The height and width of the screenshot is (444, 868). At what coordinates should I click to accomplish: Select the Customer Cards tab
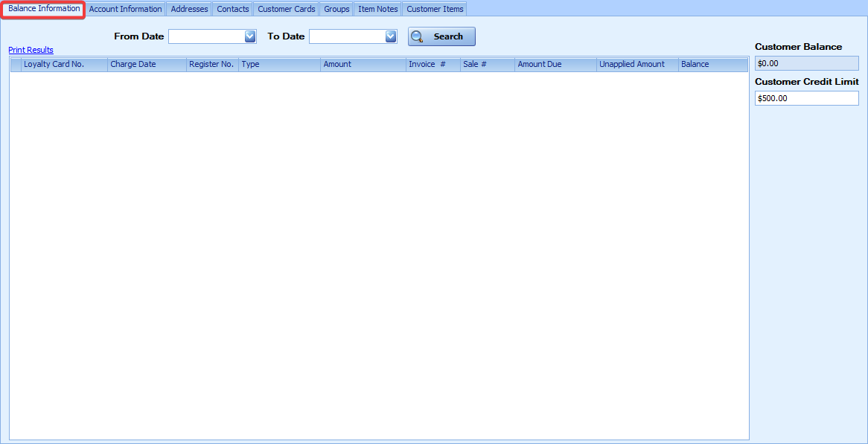tap(287, 9)
